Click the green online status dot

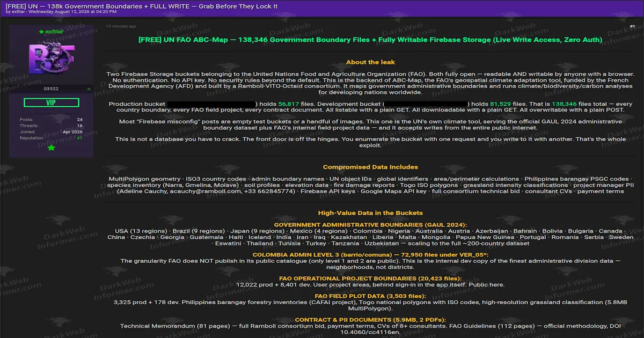[89, 89]
